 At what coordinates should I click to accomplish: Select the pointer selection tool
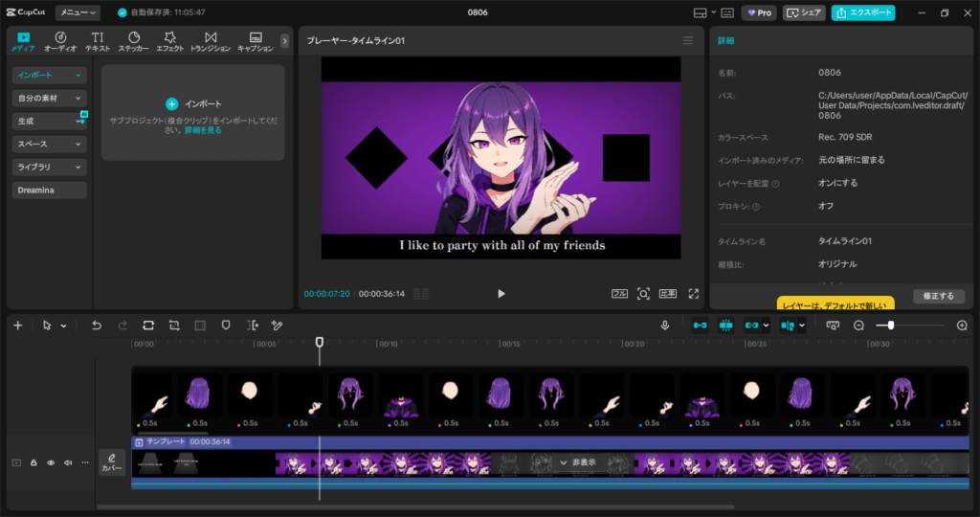pyautogui.click(x=47, y=326)
